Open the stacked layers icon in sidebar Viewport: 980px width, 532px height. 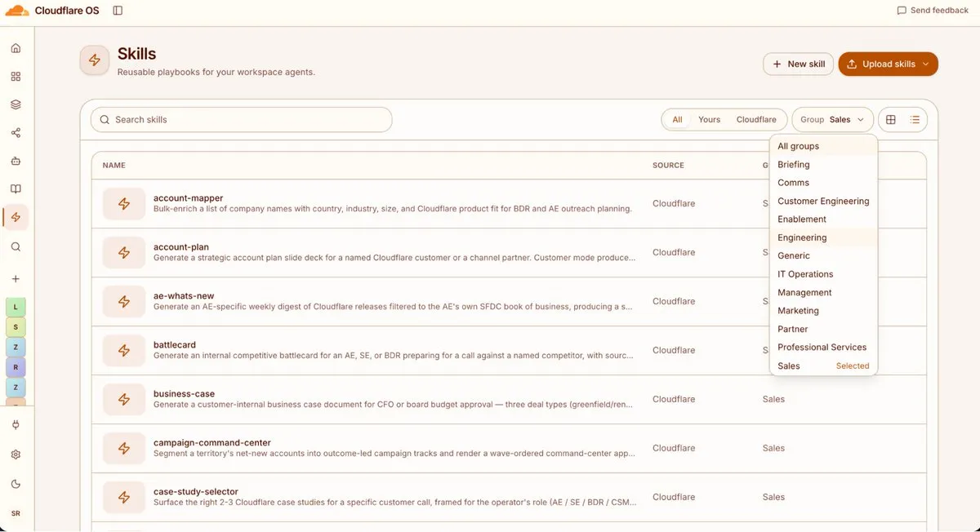point(16,104)
